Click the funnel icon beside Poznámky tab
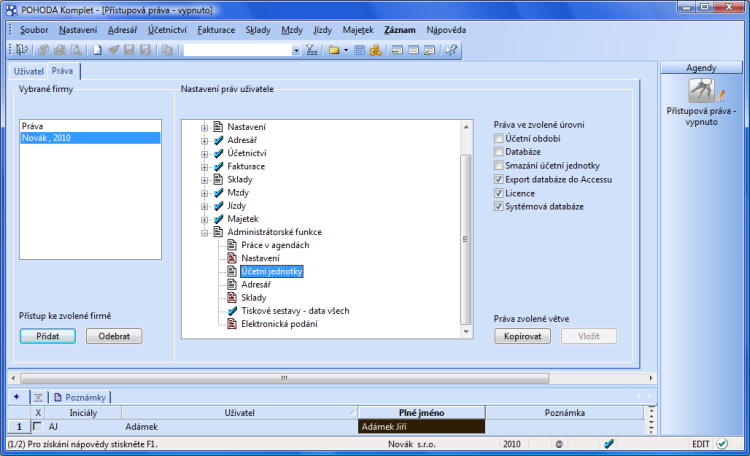Viewport: 750px width, 456px height. [x=38, y=397]
